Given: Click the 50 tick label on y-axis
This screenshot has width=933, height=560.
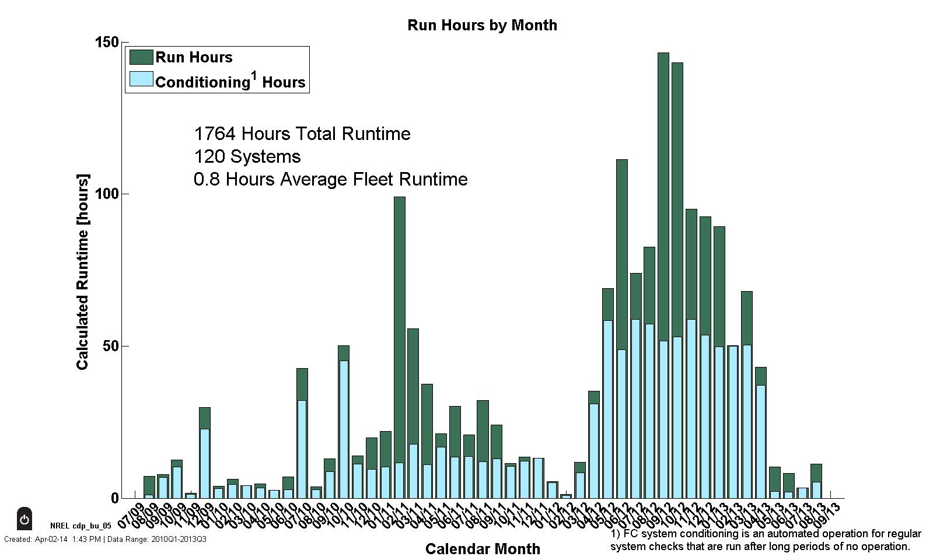Looking at the screenshot, I should tap(110, 346).
